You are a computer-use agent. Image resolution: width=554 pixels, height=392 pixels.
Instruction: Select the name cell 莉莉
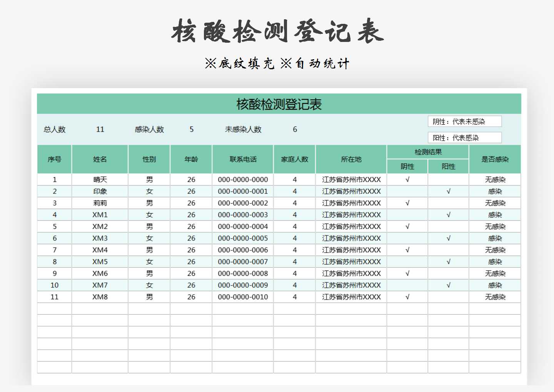(99, 203)
